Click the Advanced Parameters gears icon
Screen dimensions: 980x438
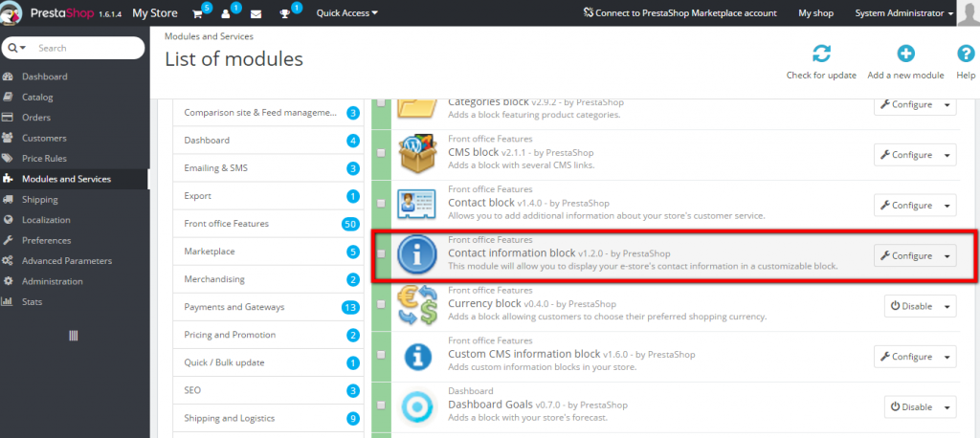(8, 260)
